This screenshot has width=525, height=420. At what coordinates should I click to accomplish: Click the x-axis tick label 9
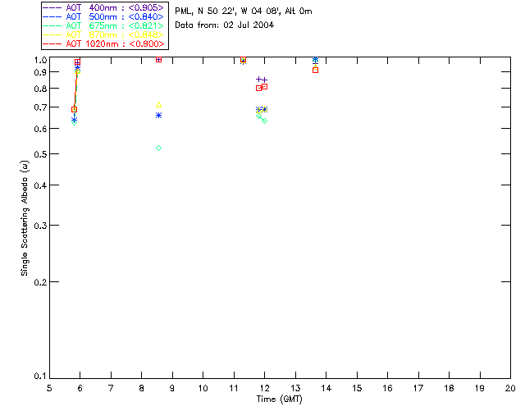pos(172,388)
